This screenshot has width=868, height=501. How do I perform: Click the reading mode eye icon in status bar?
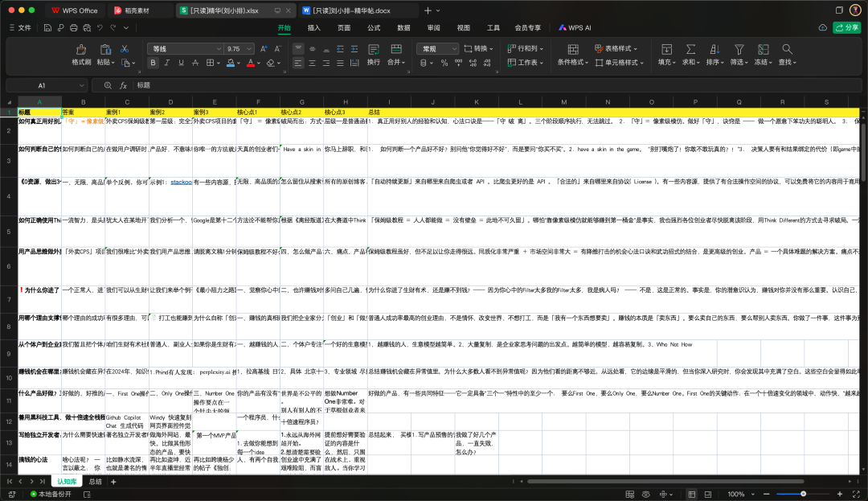[646, 494]
